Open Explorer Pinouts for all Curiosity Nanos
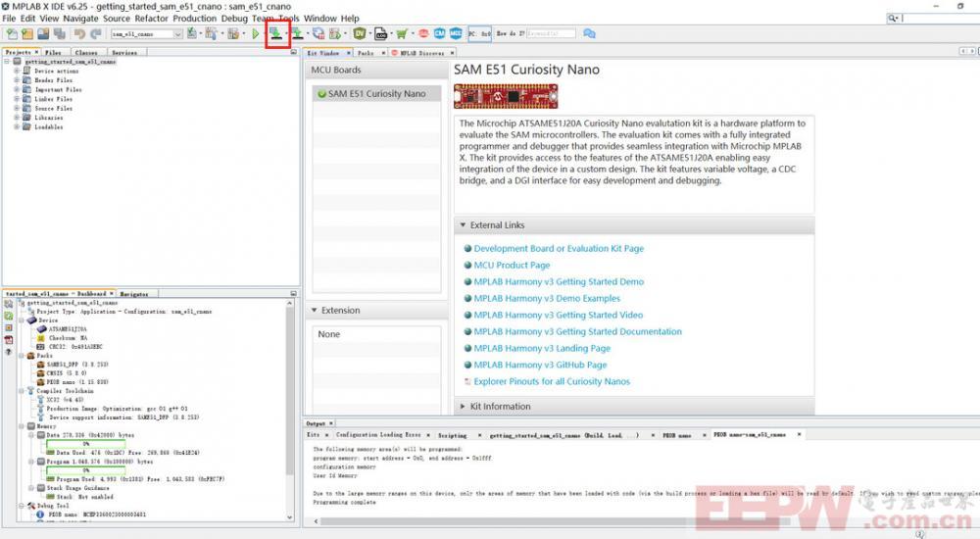The height and width of the screenshot is (539, 980). click(x=552, y=381)
